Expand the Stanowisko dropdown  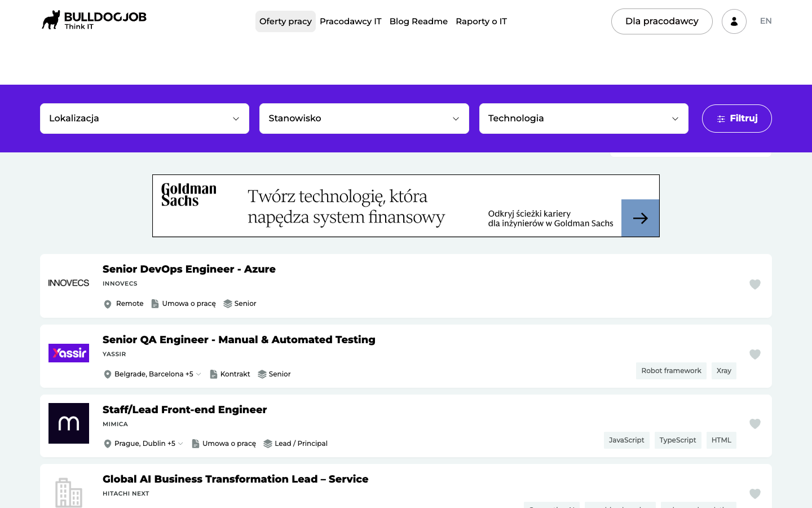coord(364,119)
